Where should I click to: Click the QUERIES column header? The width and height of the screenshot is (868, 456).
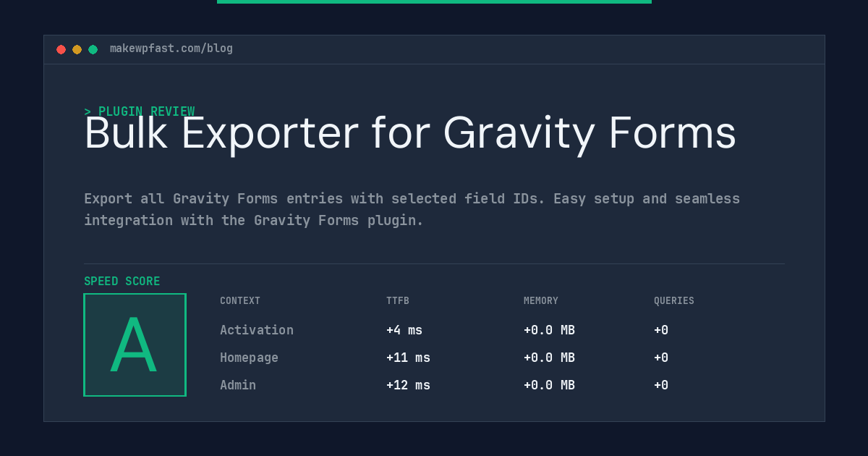pyautogui.click(x=674, y=301)
